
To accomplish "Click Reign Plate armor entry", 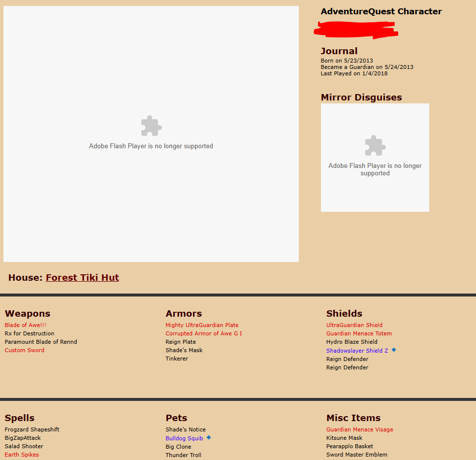I will (181, 342).
